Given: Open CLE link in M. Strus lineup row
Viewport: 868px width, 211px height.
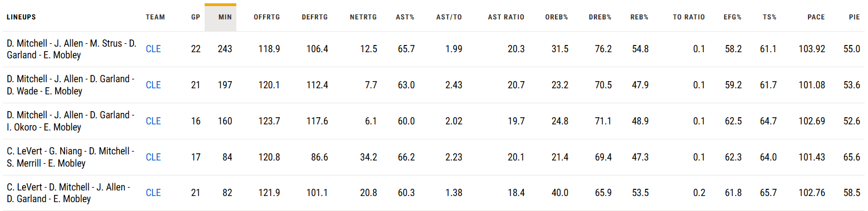Looking at the screenshot, I should click(153, 49).
